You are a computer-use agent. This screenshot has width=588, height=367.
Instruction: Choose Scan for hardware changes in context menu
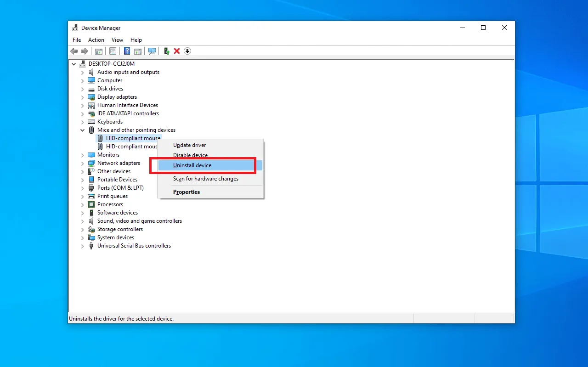210,179
